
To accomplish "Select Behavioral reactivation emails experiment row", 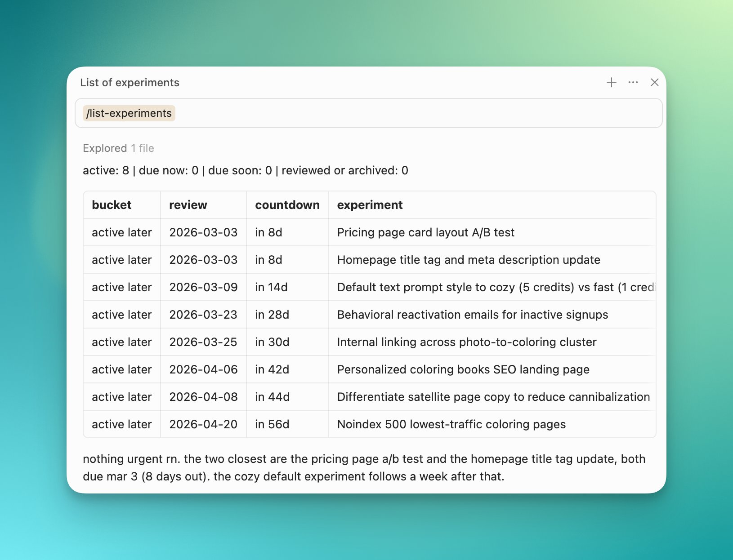I will (472, 315).
